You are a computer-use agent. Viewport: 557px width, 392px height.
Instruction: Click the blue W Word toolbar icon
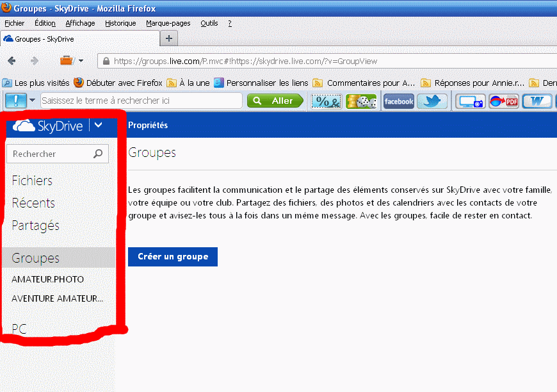tap(537, 101)
